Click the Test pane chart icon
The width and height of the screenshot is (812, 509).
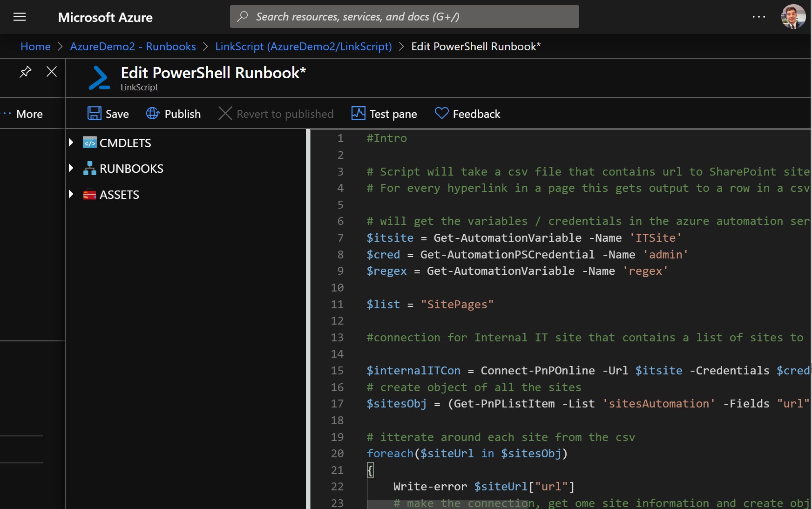pos(359,114)
